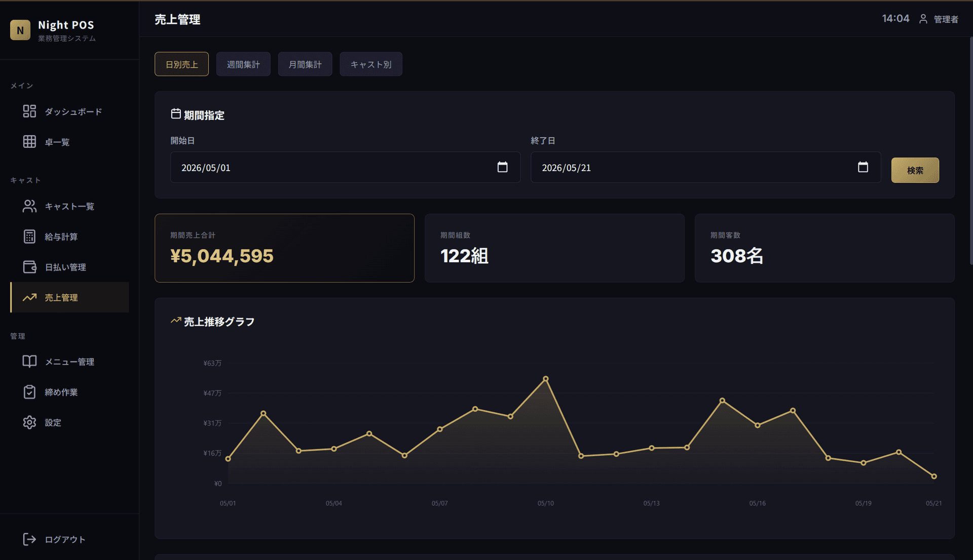
Task: Switch to the 月間集計 tab
Action: 305,64
